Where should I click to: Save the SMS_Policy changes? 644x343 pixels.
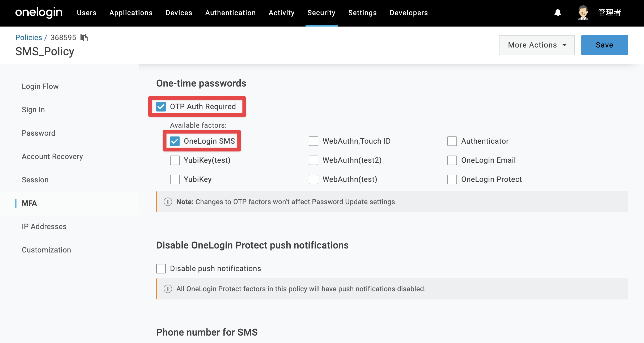point(604,45)
